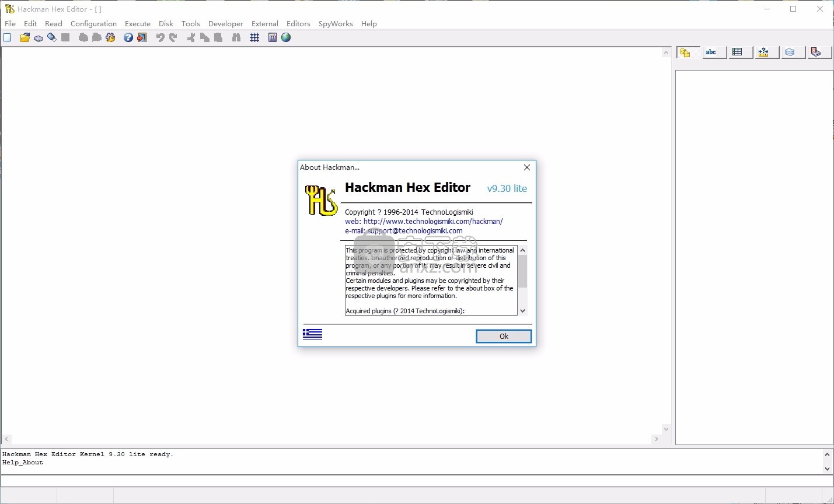Click the blue grid toolbar icon
This screenshot has width=834, height=504.
pos(254,37)
